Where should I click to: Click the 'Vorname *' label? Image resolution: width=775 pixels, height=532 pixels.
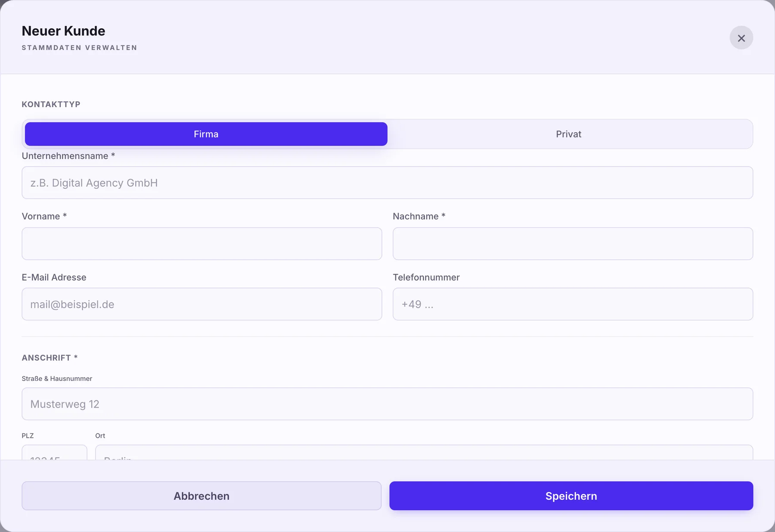(44, 216)
